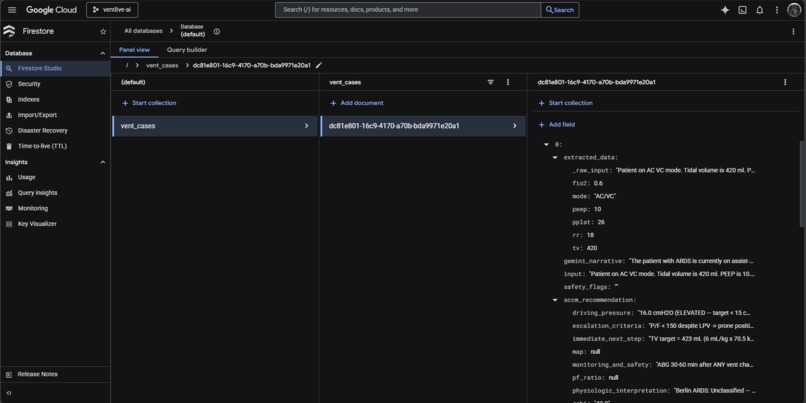Select the vent_cases collection row
The width and height of the screenshot is (806, 403).
point(215,126)
